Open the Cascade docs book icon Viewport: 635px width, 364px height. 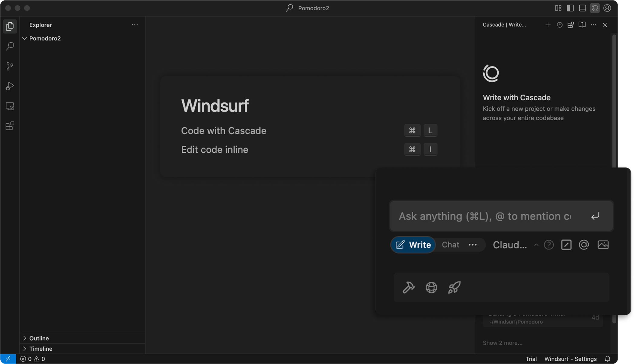click(582, 25)
